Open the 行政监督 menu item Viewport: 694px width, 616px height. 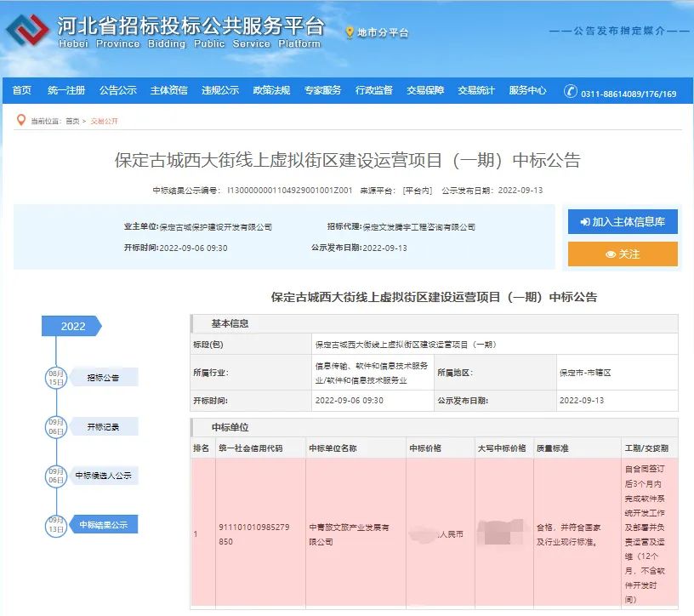coord(374,90)
